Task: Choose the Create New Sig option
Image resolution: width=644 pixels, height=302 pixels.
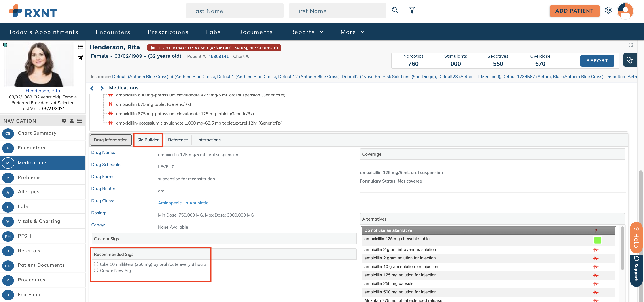Action: [96, 270]
